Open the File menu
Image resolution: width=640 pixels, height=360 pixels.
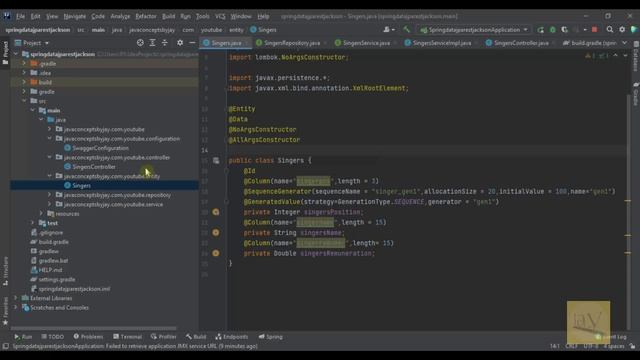click(x=20, y=16)
